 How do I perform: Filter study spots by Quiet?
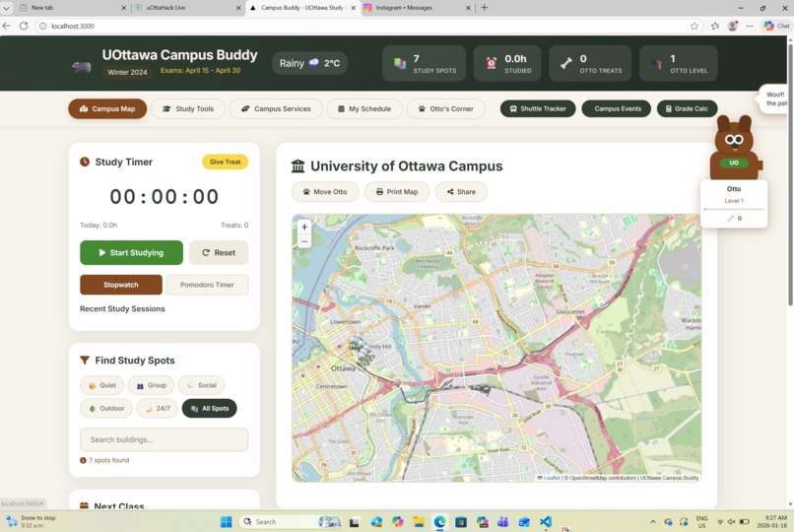pos(101,385)
